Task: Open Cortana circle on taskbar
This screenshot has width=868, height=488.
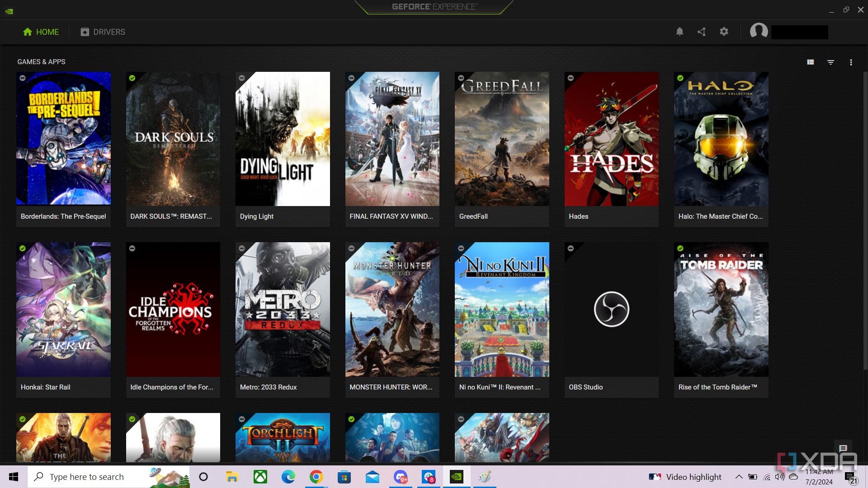Action: point(203,477)
